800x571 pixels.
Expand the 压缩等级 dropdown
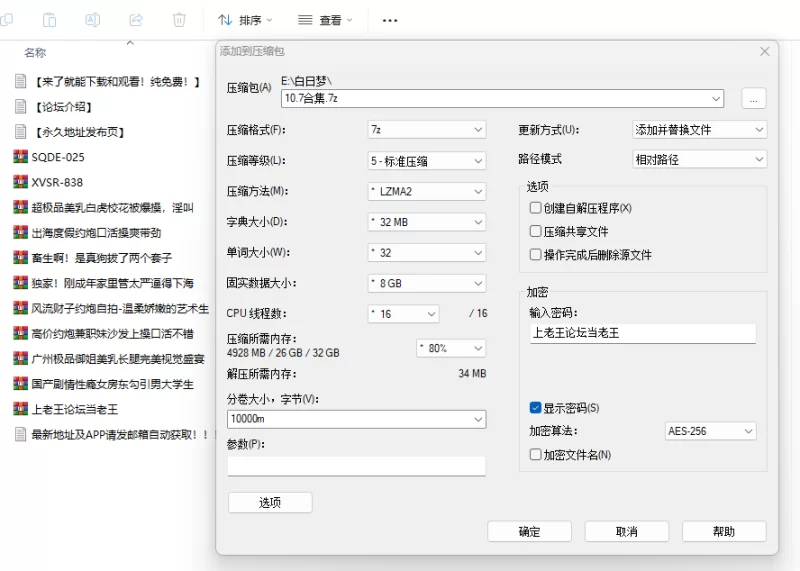tap(426, 161)
